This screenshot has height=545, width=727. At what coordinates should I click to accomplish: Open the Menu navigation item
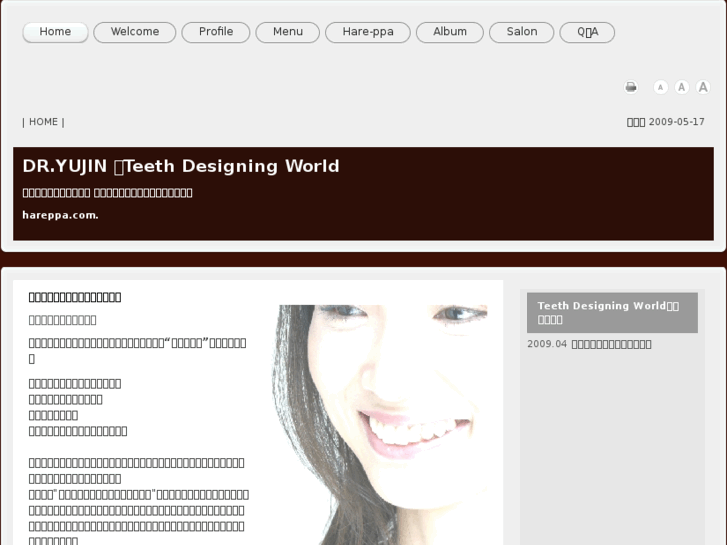(287, 32)
